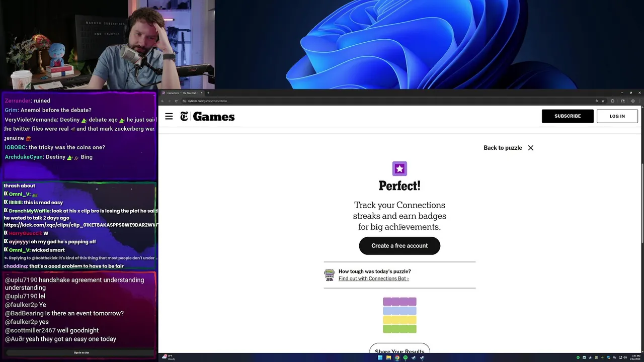Open File Explorer from the taskbar
This screenshot has height=362, width=644.
[388, 358]
